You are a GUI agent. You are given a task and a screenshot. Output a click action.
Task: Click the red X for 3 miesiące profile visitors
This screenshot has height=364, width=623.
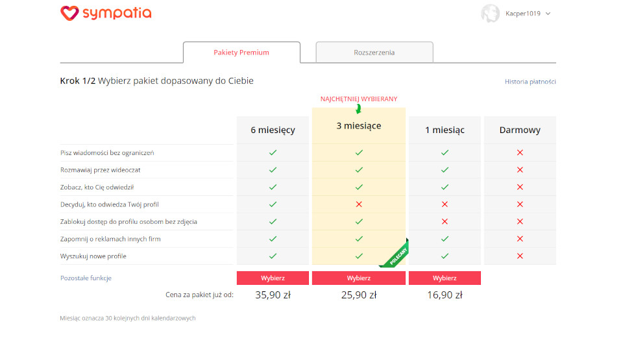(359, 204)
